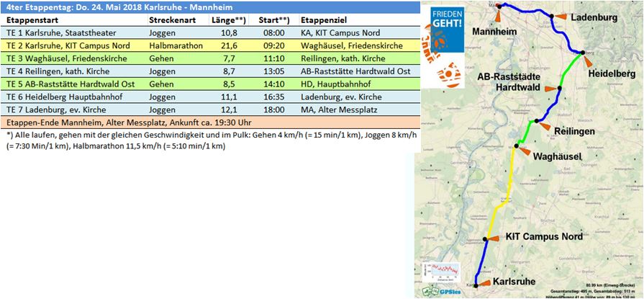Viewport: 644px width, 299px height.
Task: Click the destination 'KA, KIT Campus Nord'
Action: pos(340,33)
